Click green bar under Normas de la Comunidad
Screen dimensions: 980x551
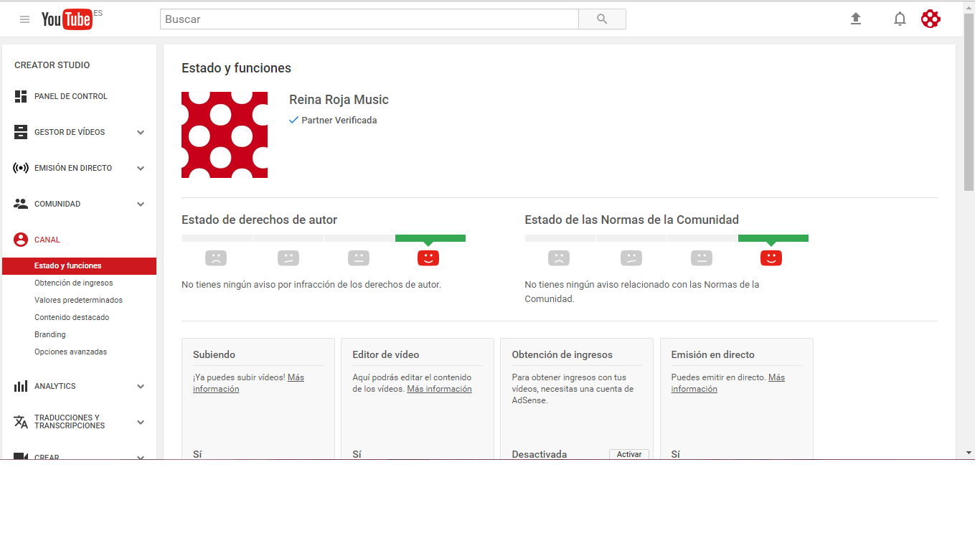click(773, 238)
